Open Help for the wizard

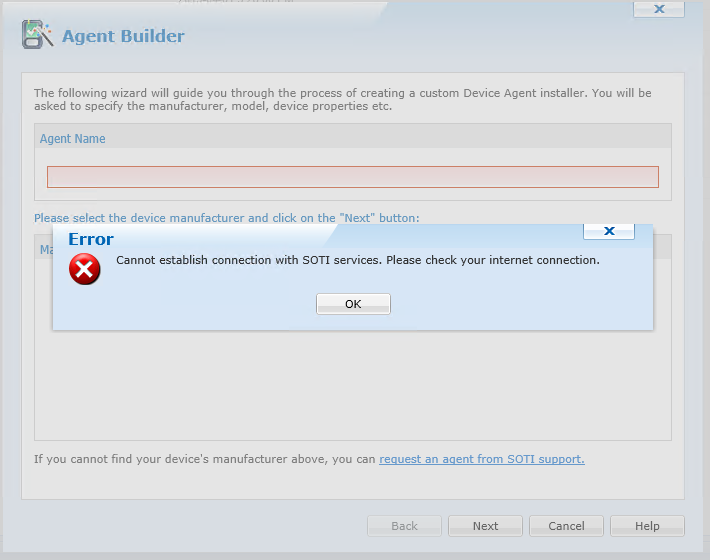click(x=647, y=526)
